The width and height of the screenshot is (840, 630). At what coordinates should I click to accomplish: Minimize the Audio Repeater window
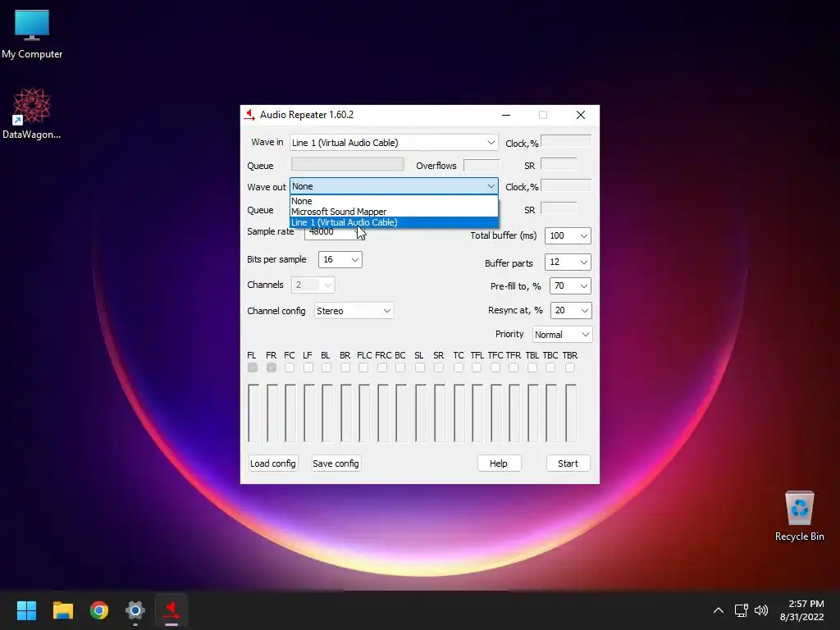pos(505,115)
